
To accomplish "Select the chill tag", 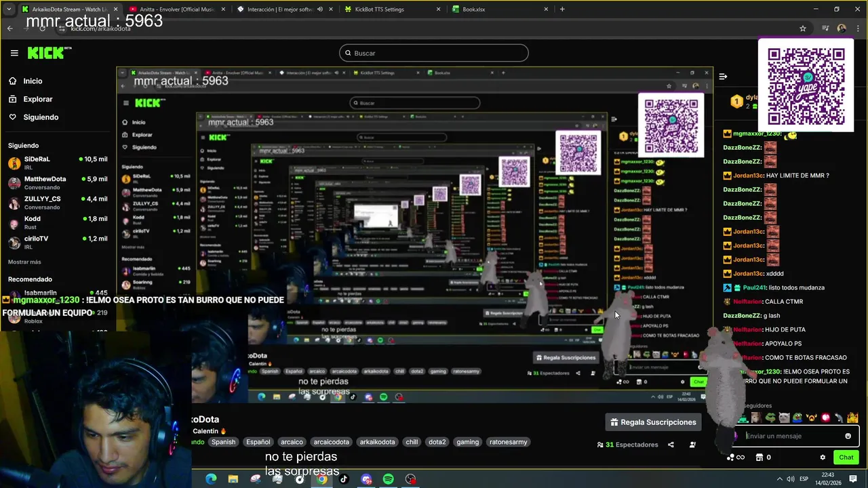I will tap(412, 442).
